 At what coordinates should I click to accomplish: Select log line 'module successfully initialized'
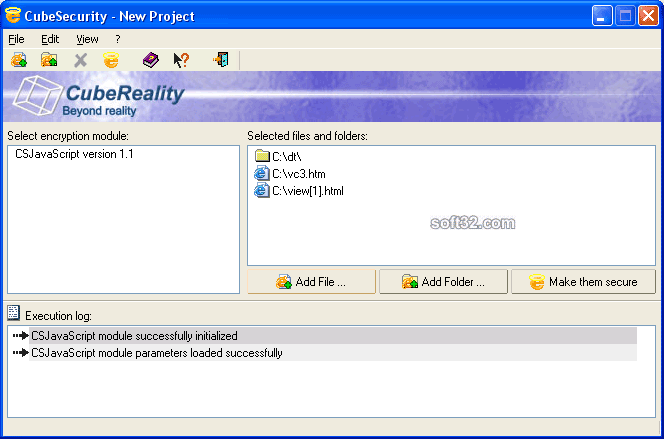(x=332, y=336)
